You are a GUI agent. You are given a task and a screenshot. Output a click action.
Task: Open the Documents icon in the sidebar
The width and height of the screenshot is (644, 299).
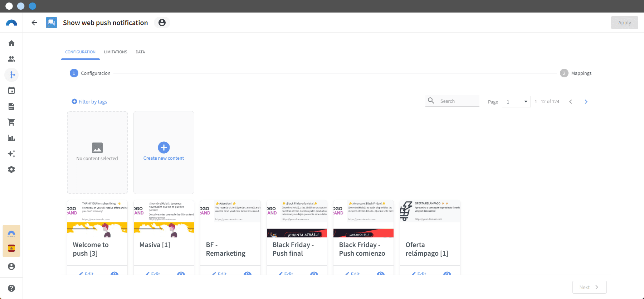coord(11,106)
